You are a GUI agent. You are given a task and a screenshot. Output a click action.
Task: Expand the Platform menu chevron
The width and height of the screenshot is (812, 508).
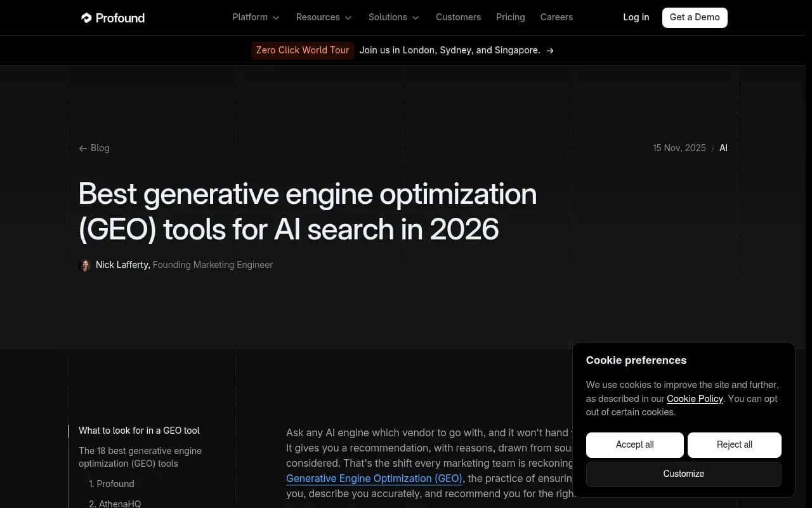coord(276,18)
